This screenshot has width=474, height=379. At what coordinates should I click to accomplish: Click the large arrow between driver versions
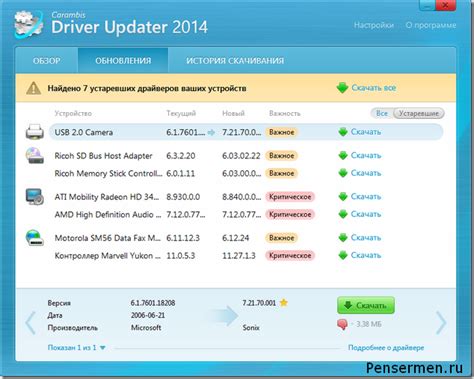224,316
